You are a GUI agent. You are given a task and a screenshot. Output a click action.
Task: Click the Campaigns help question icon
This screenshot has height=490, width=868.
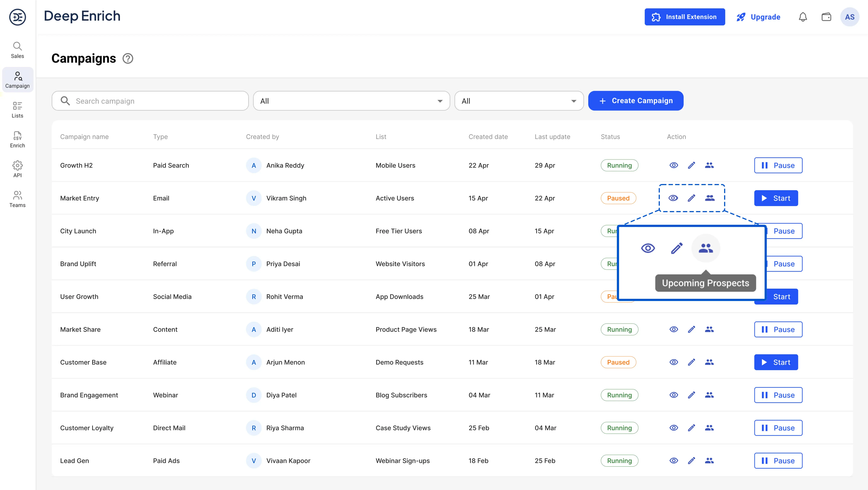click(128, 59)
